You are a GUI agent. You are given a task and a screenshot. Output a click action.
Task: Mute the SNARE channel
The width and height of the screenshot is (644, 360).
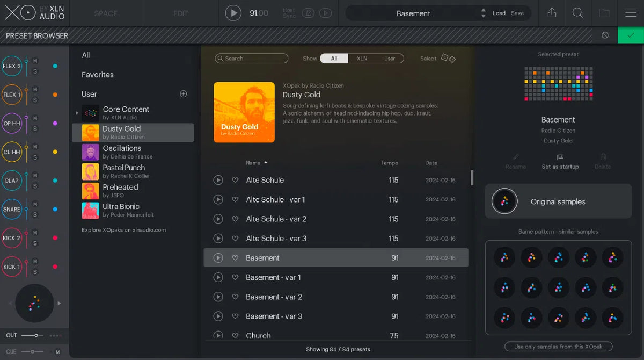(x=34, y=205)
